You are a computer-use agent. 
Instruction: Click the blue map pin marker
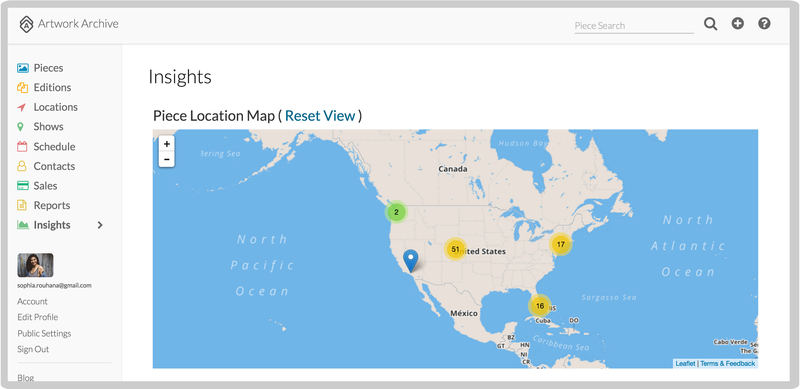[x=410, y=261]
